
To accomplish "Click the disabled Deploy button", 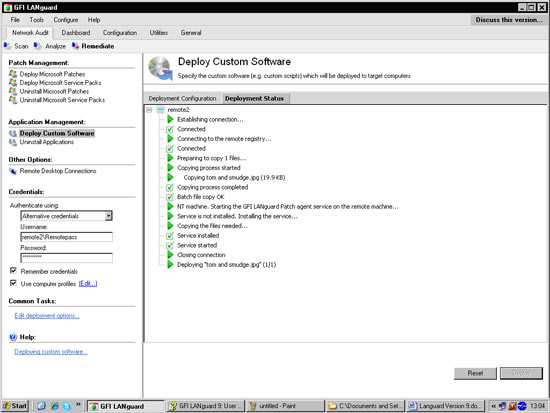I will point(521,373).
